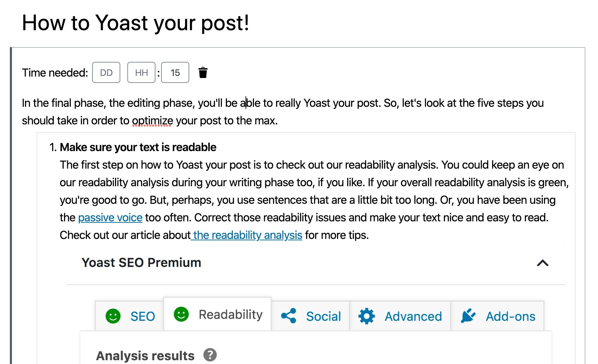Viewport: 598px width, 364px height.
Task: Open the Add-ons tab
Action: tap(510, 316)
